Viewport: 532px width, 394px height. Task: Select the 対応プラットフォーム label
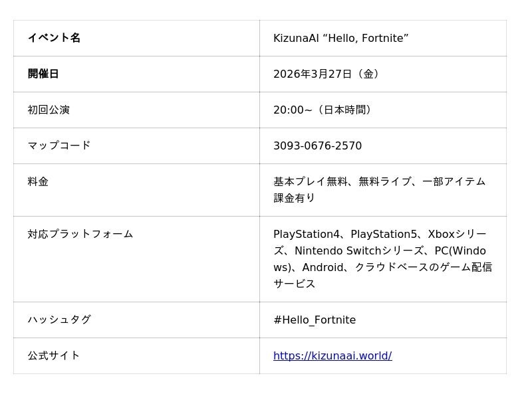coord(80,234)
